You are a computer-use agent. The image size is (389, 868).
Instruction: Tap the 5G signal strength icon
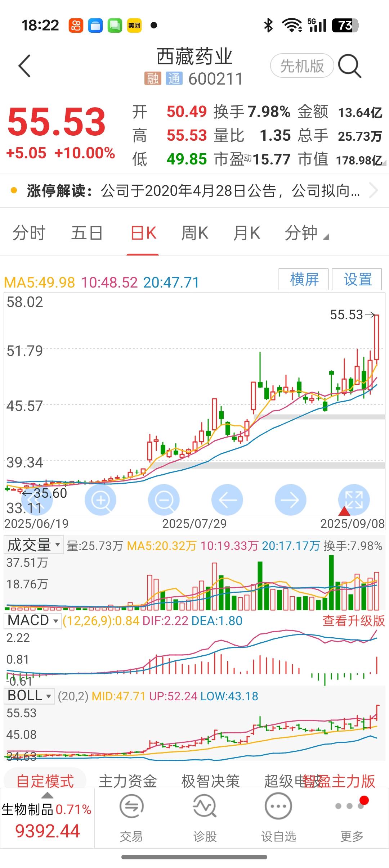[317, 25]
